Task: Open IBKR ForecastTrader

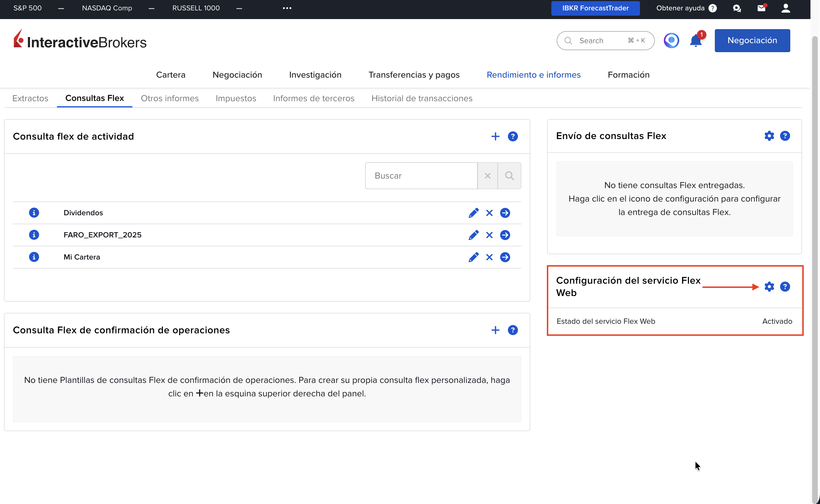Action: coord(595,8)
